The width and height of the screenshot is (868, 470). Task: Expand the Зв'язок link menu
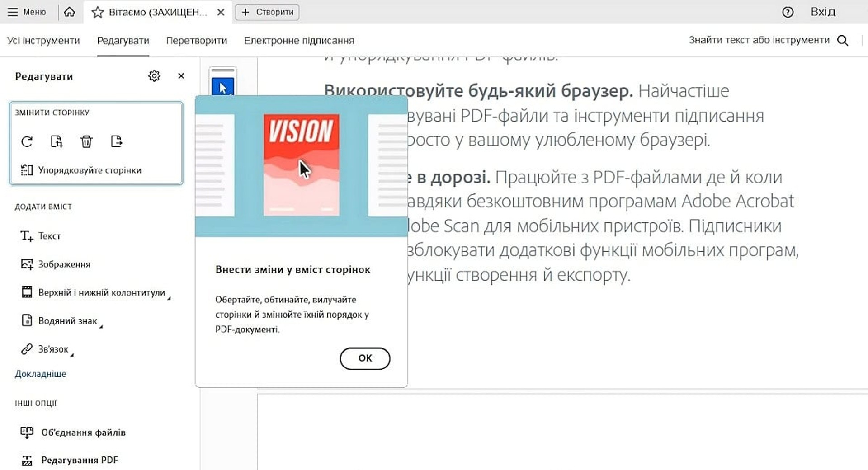point(47,349)
